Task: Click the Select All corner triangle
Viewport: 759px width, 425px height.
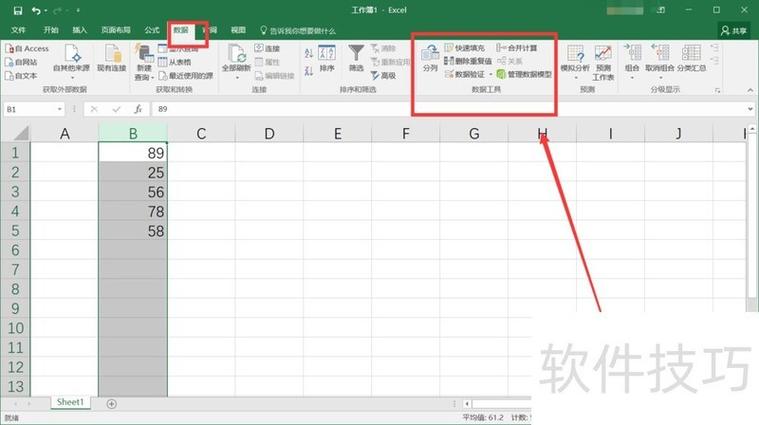Action: [x=20, y=133]
